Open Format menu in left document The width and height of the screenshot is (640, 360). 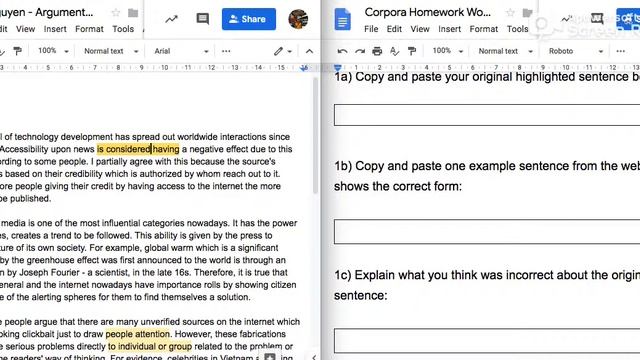point(89,29)
